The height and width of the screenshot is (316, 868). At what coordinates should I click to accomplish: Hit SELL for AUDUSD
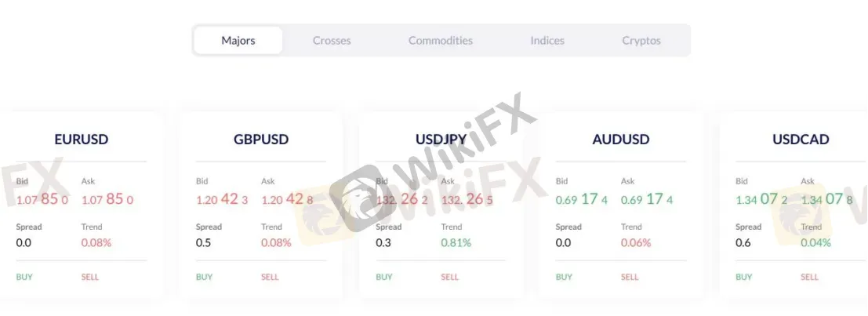(630, 277)
